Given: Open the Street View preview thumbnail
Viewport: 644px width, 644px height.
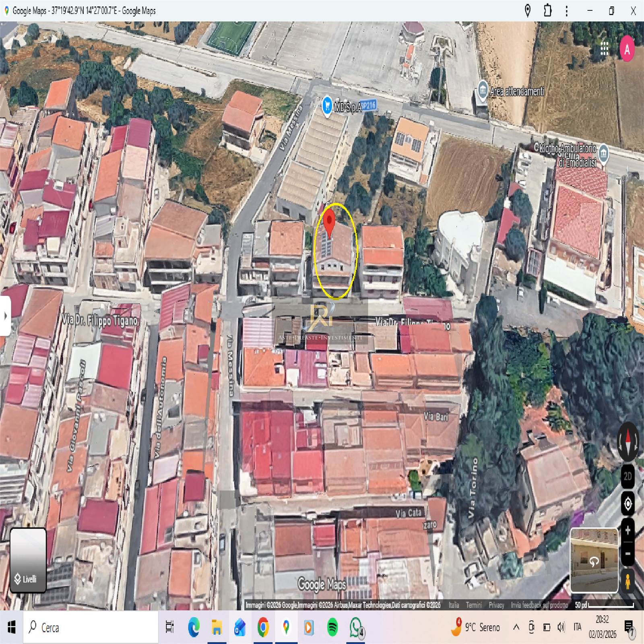Looking at the screenshot, I should [x=594, y=560].
